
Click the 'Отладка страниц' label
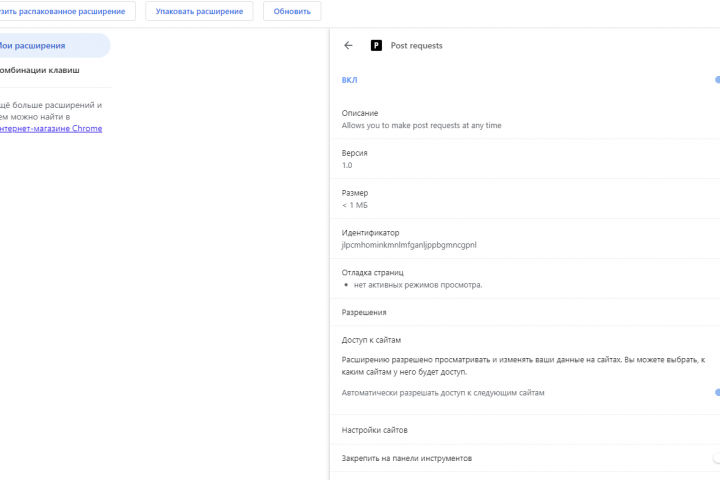(x=372, y=272)
